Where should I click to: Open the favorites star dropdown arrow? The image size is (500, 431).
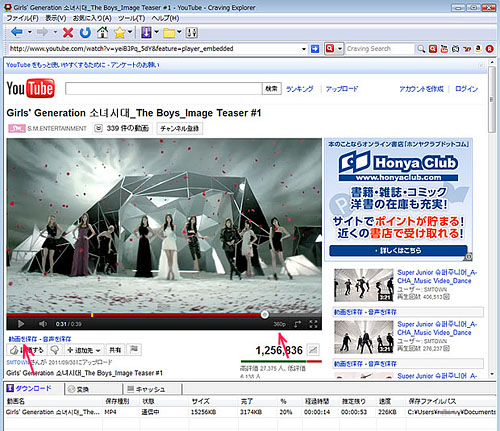point(130,32)
